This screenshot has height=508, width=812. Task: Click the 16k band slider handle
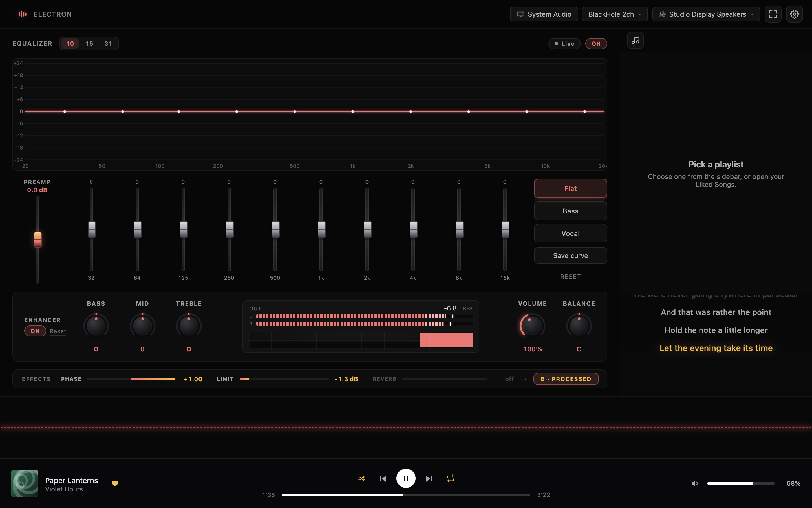[505, 229]
